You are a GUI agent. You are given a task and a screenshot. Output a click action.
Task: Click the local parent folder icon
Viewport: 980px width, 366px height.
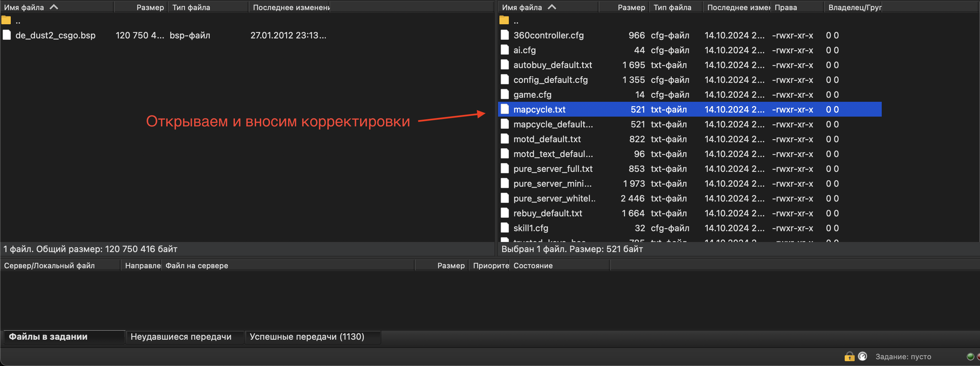click(6, 20)
